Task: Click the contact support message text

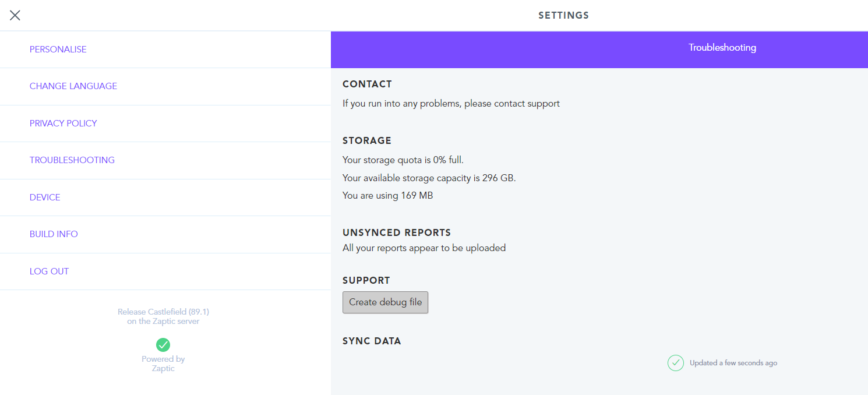Action: [x=451, y=104]
